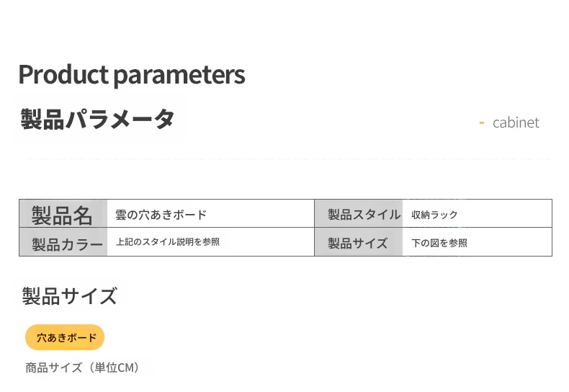Viewport: 569px width, 392px height.
Task: Click the word Product in the title
Action: 63,74
